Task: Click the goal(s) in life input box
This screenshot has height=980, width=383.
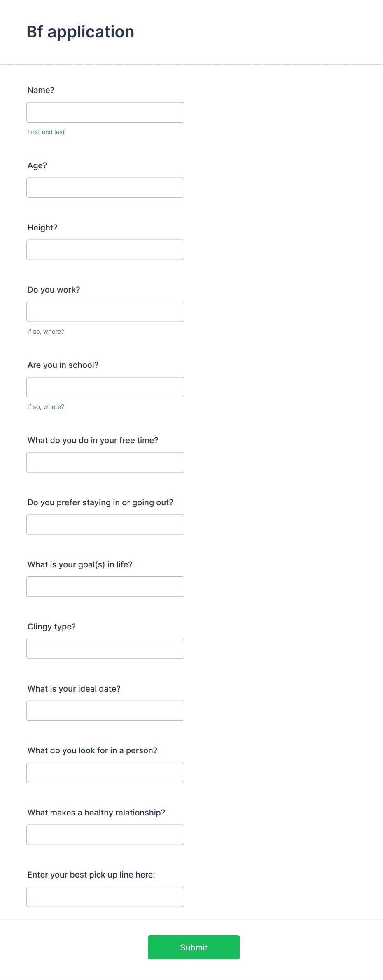Action: pos(105,587)
